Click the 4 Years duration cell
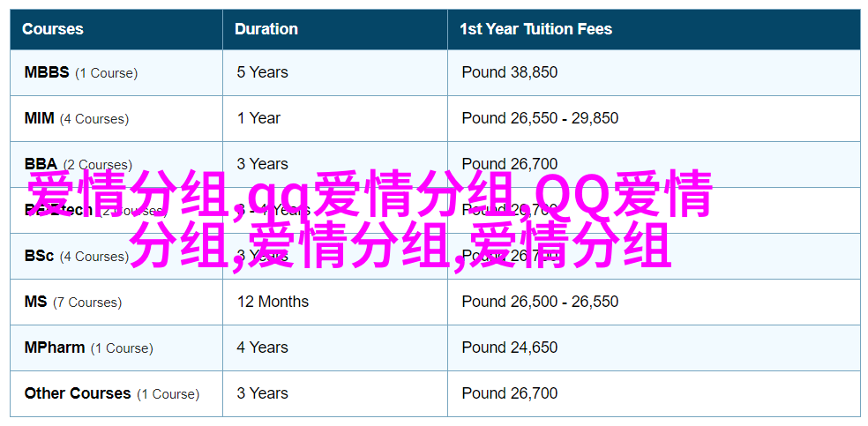The image size is (868, 426). point(262,348)
